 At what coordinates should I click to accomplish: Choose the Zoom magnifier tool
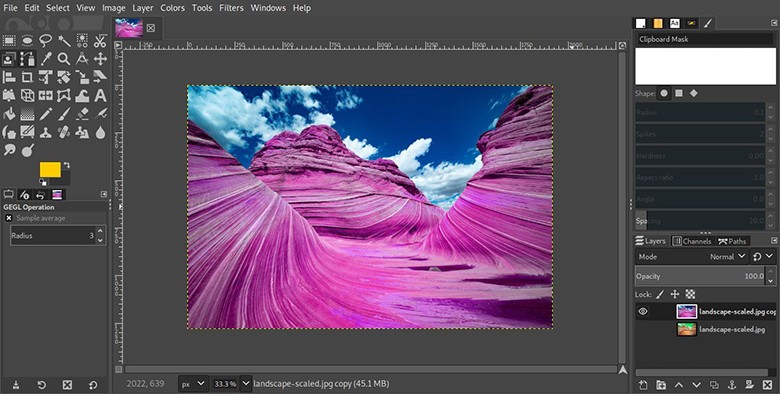[x=64, y=59]
